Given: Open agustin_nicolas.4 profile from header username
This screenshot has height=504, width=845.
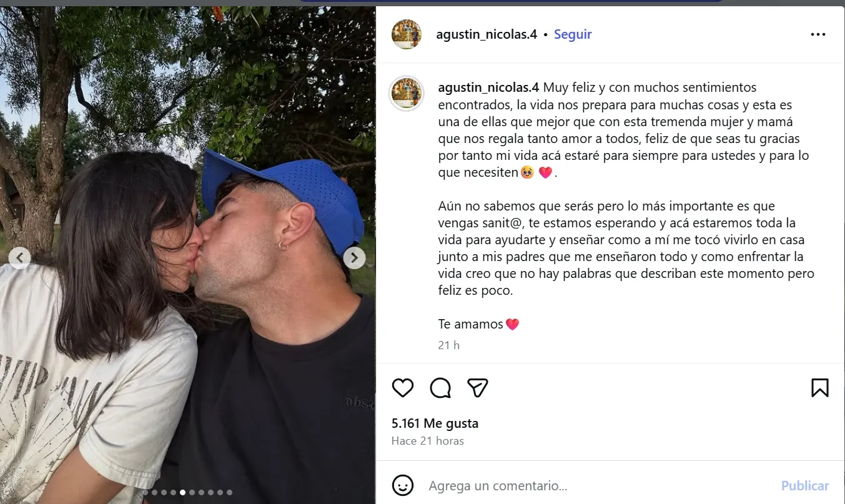Looking at the screenshot, I should click(x=487, y=34).
